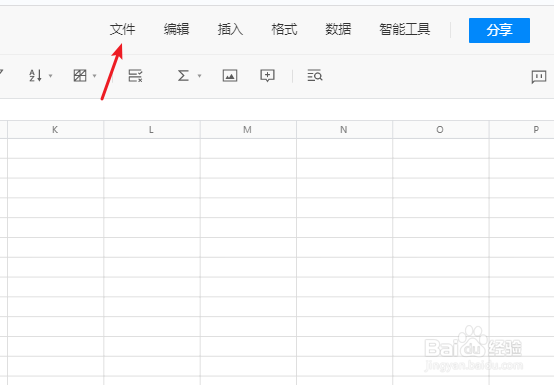Expand the Sigma function dropdown arrow
554x385 pixels.
[199, 76]
